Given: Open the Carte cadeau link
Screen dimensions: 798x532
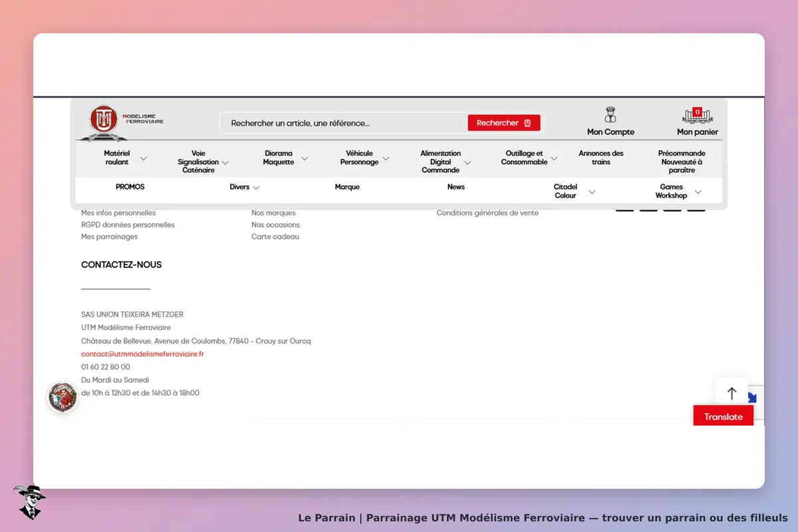Looking at the screenshot, I should [x=275, y=237].
